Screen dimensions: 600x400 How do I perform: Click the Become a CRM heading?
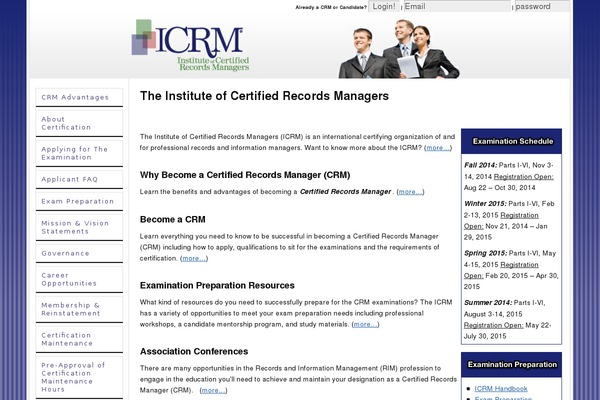(173, 220)
